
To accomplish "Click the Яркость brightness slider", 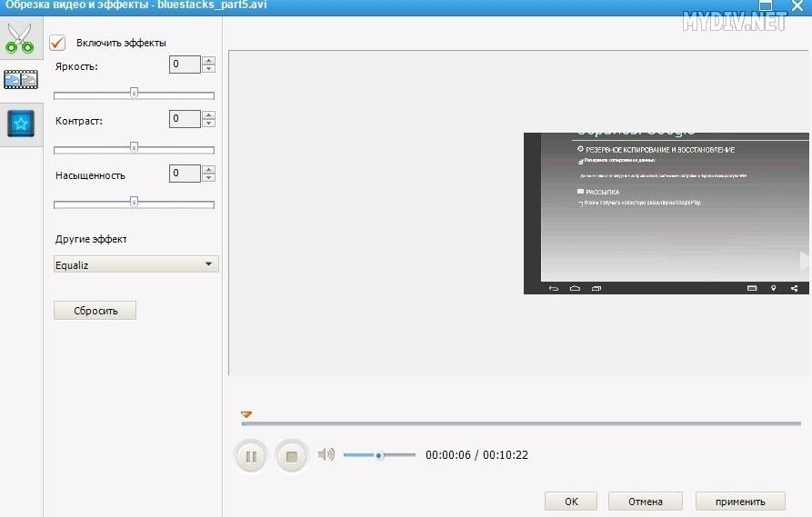I will click(134, 94).
